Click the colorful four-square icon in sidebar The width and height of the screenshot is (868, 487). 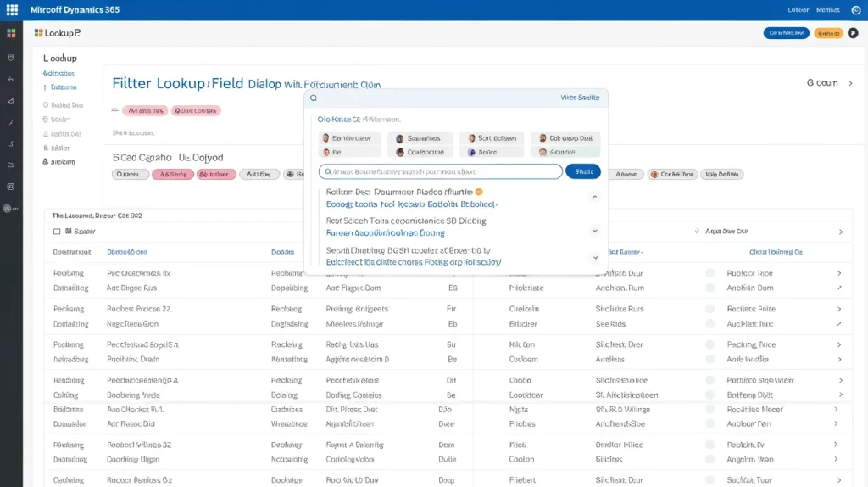11,33
